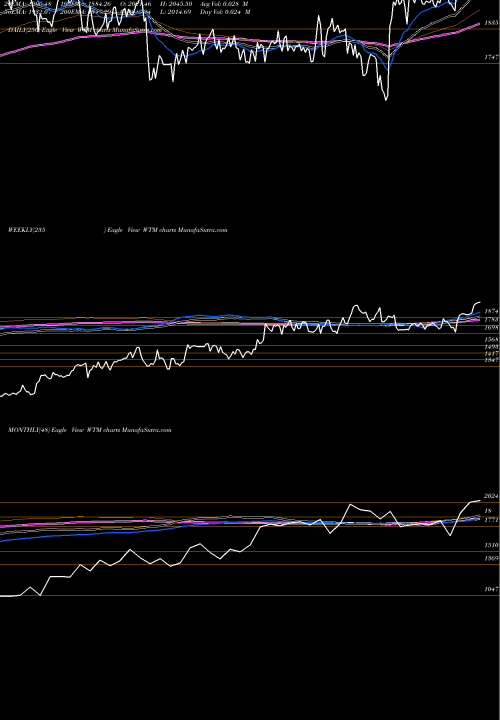Screen dimensions: 500x720
Task: Click the 1835 price level in daily chart
Action: tap(491, 22)
